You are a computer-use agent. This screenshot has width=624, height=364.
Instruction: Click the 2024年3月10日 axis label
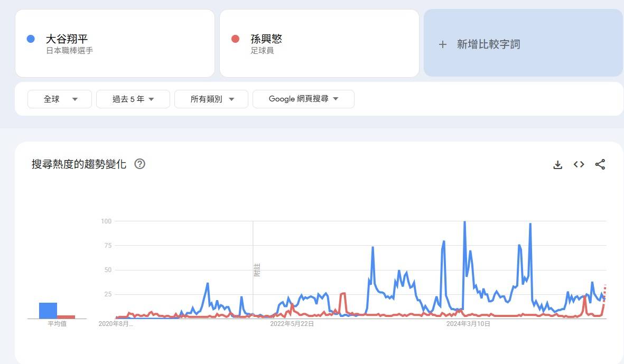[468, 324]
